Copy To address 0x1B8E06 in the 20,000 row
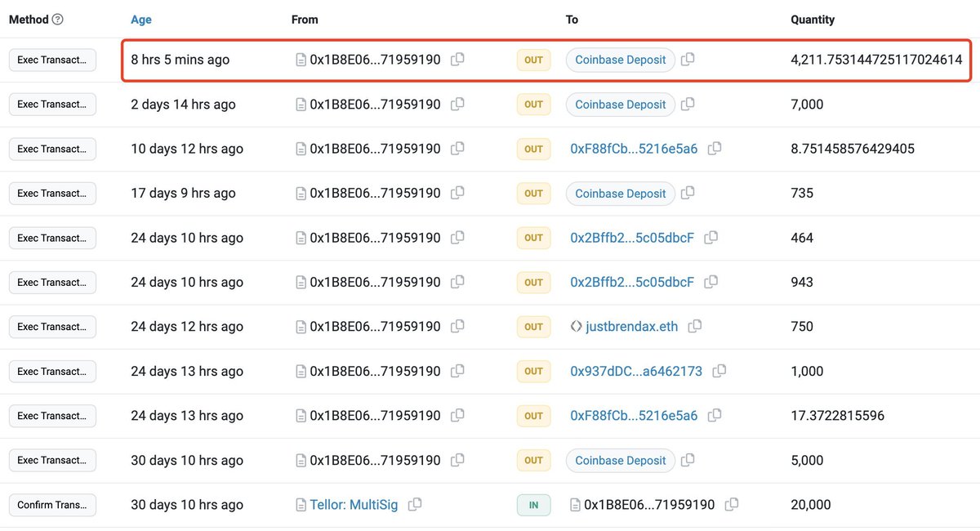 point(732,505)
